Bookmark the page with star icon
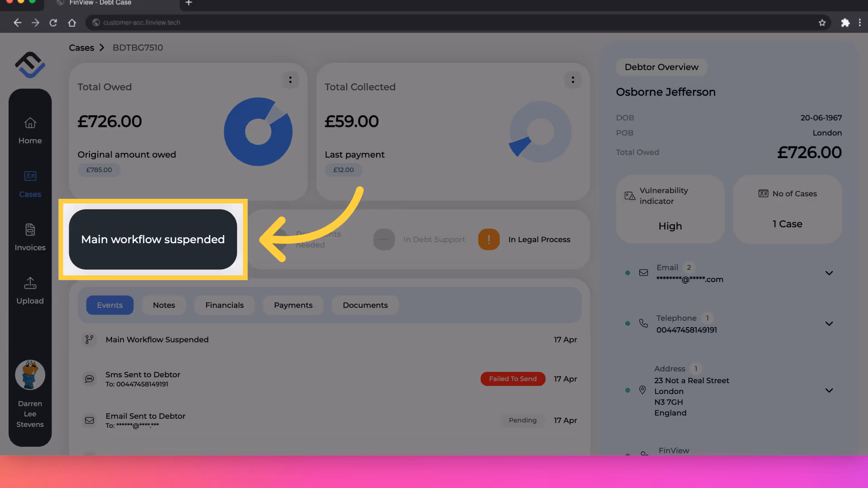Image resolution: width=868 pixels, height=488 pixels. tap(822, 23)
